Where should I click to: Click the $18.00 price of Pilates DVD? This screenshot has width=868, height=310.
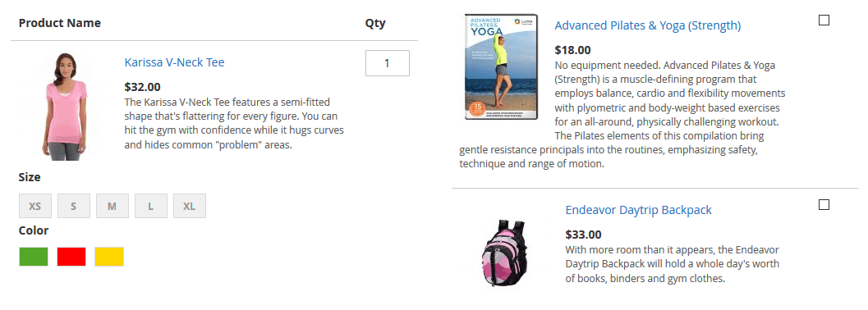572,50
